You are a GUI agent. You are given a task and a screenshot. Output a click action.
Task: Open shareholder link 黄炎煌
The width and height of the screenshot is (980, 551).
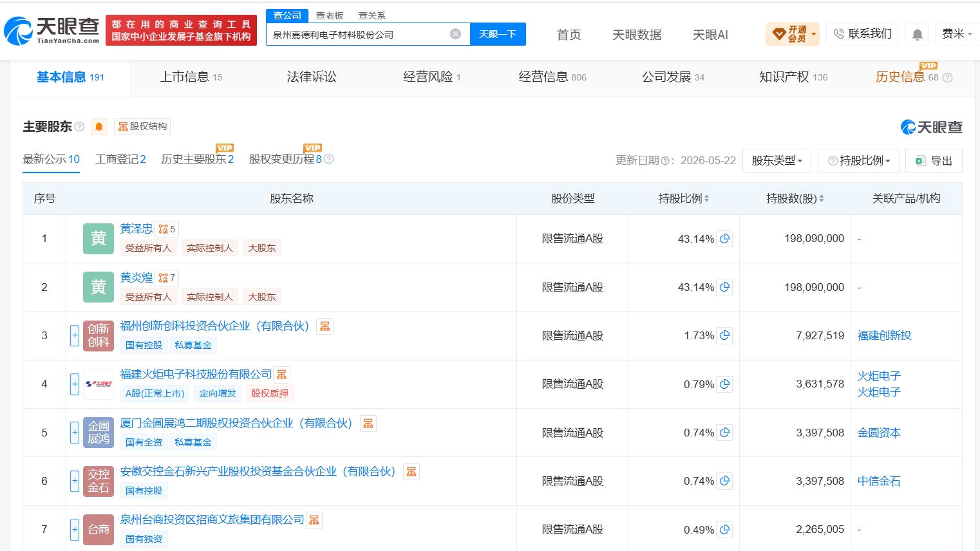point(137,277)
